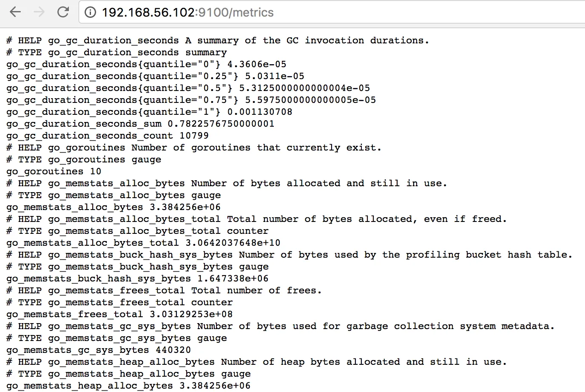Click the quantile="0.25" metric line
This screenshot has width=585, height=392.
click(155, 76)
